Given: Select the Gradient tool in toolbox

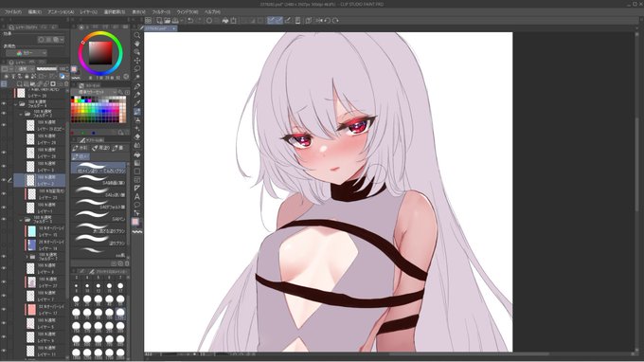Looking at the screenshot, I should click(137, 163).
